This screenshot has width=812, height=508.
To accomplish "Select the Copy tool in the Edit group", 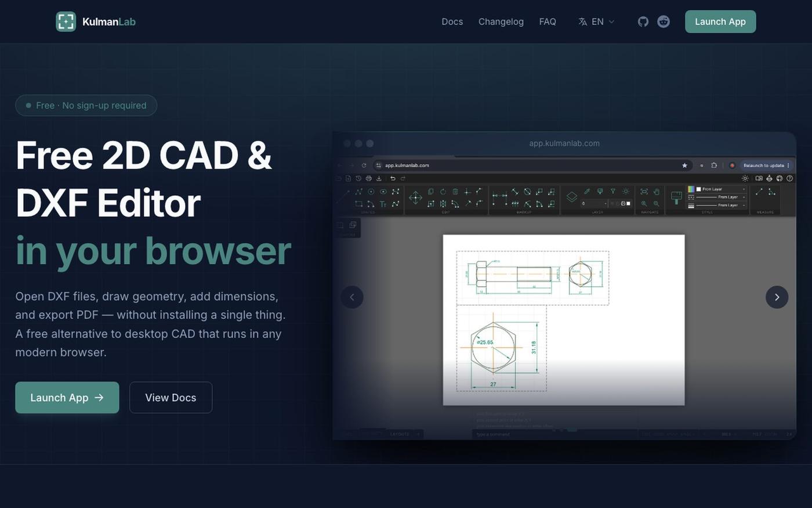I will (431, 192).
